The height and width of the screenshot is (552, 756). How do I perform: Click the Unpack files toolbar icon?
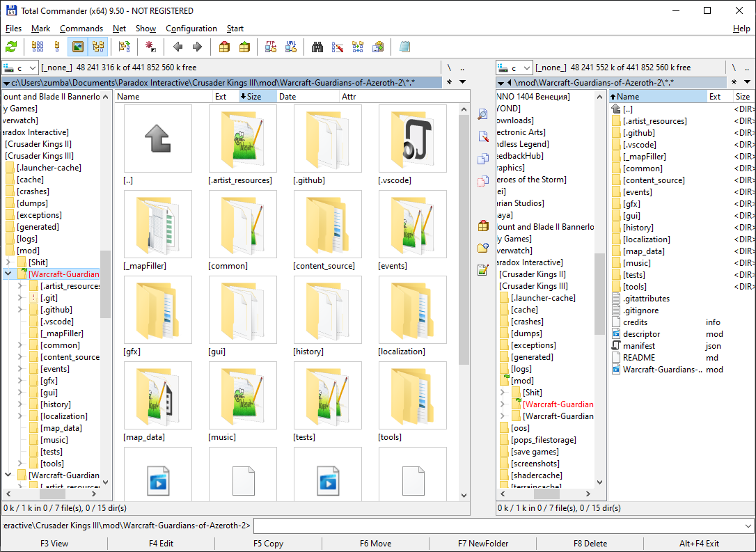tap(244, 47)
